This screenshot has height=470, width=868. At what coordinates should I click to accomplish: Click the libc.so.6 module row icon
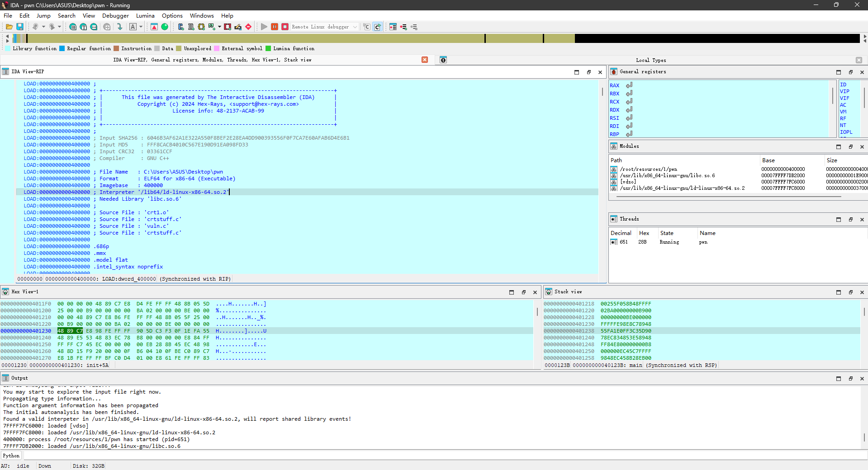pos(614,176)
